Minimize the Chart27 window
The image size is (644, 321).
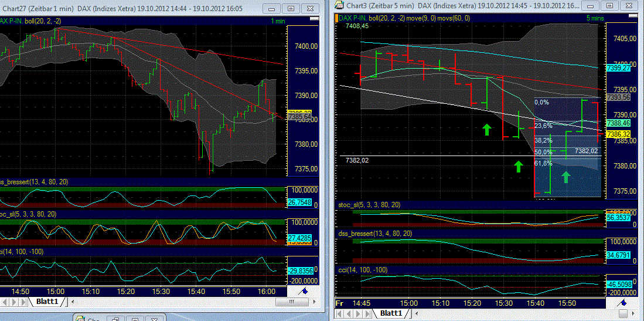click(270, 8)
